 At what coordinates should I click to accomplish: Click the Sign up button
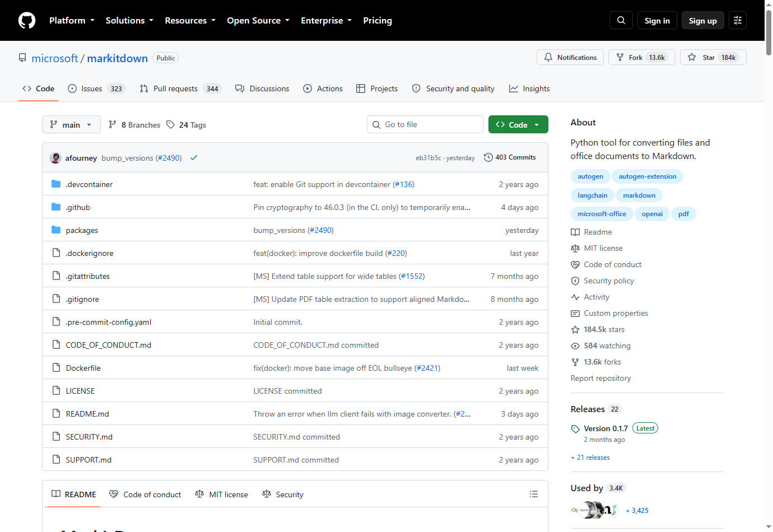point(703,20)
